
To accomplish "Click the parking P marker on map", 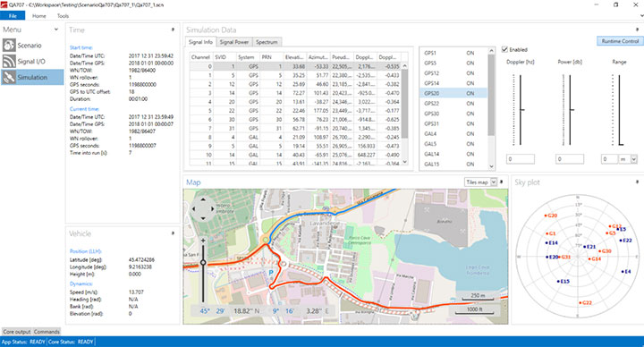I will coord(271,273).
